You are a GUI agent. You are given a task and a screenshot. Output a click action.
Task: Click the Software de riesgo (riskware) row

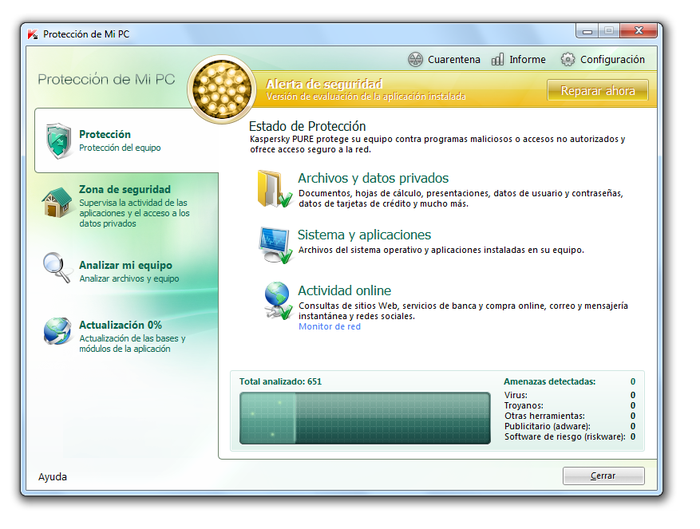(570, 437)
